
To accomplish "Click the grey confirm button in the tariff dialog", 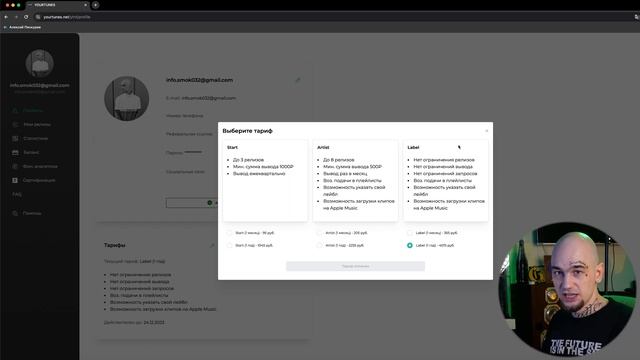I will pyautogui.click(x=355, y=266).
